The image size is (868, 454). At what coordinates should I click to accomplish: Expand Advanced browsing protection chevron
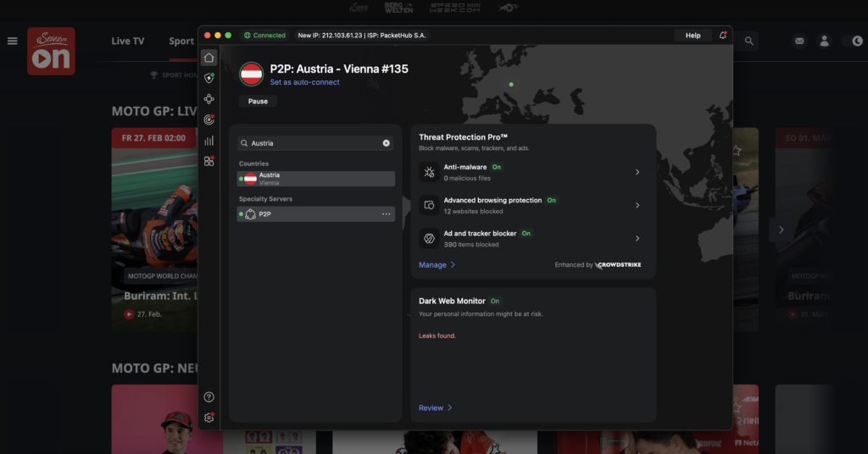[x=637, y=205]
